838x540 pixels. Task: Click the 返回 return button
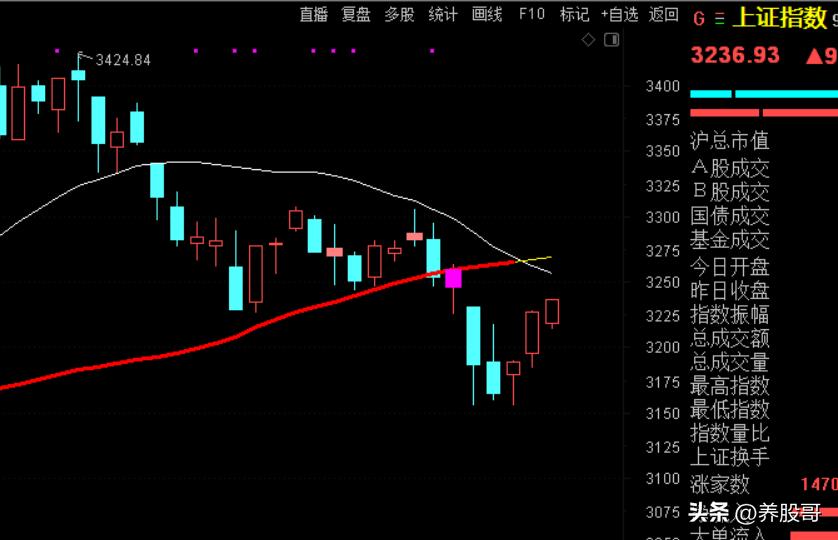coord(664,14)
